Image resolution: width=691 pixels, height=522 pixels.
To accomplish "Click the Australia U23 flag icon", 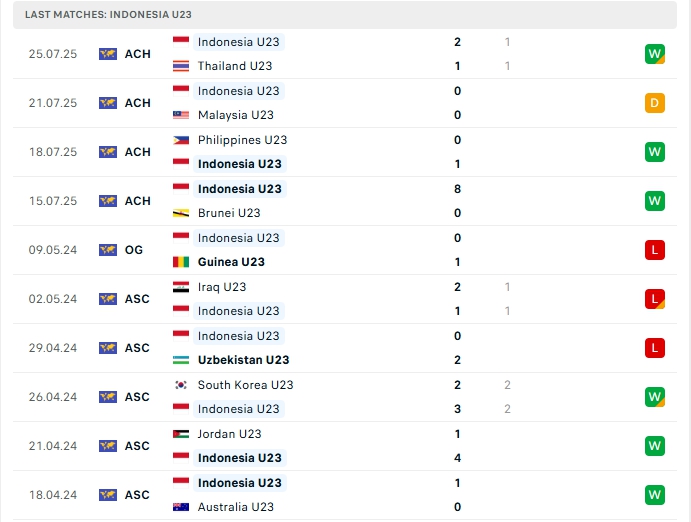I will (181, 507).
